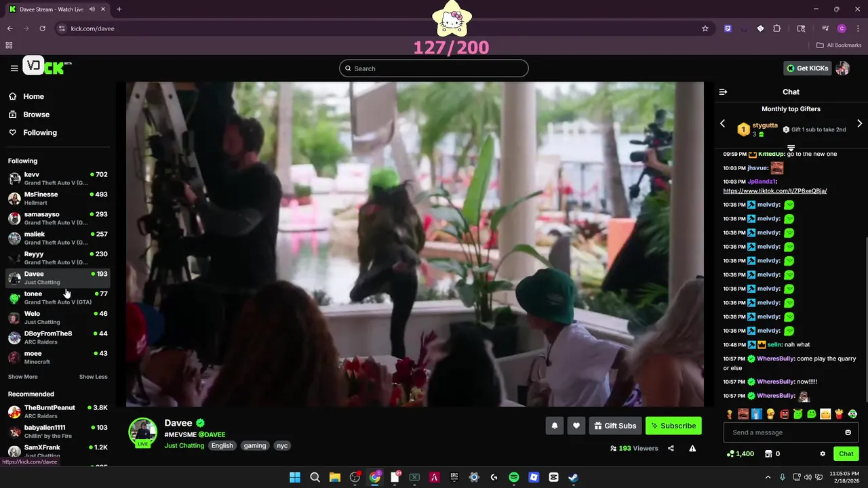Collapse the chat panel using the arrow icon

[x=723, y=91]
